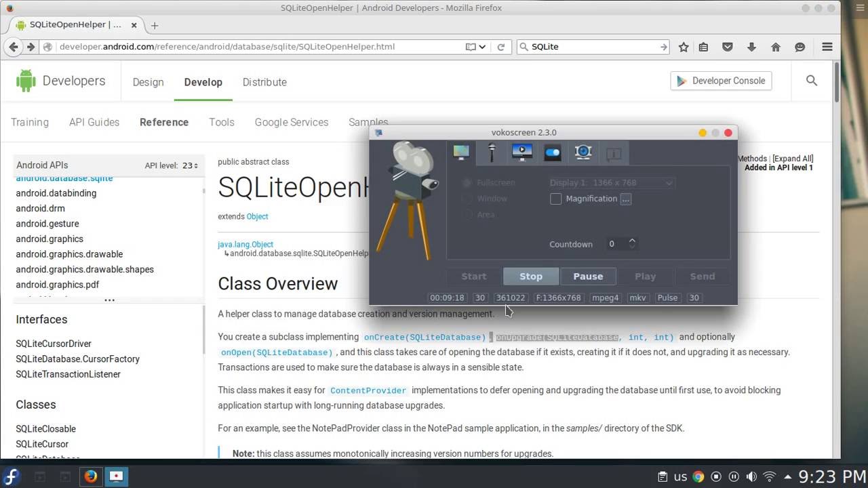Click the Send button in vokoscreen

(703, 276)
